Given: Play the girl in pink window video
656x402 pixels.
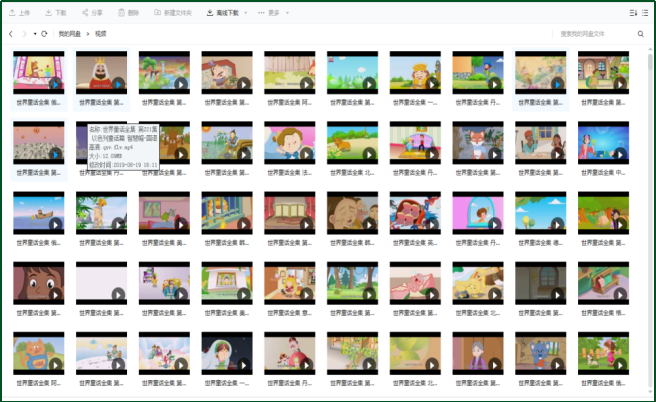Looking at the screenshot, I should (x=495, y=225).
